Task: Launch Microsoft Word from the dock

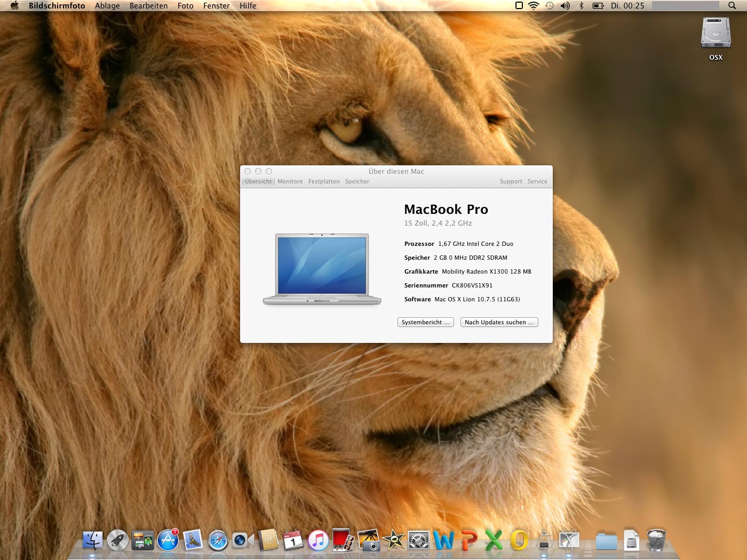Action: tap(443, 541)
